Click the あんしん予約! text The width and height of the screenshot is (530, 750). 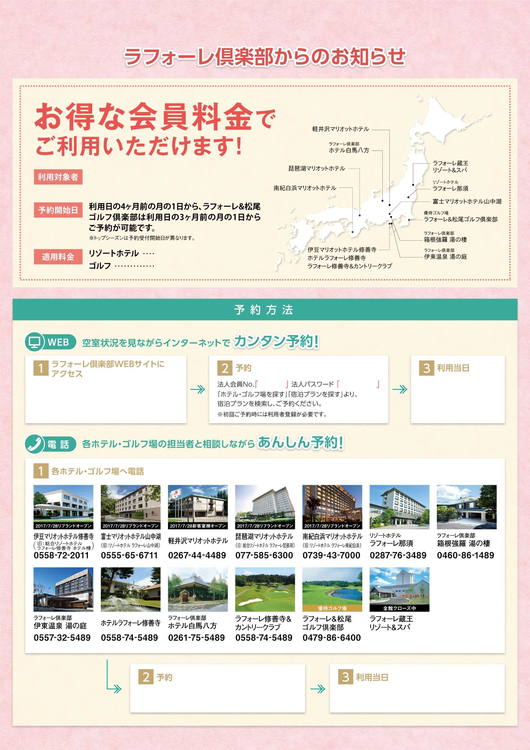[x=300, y=443]
